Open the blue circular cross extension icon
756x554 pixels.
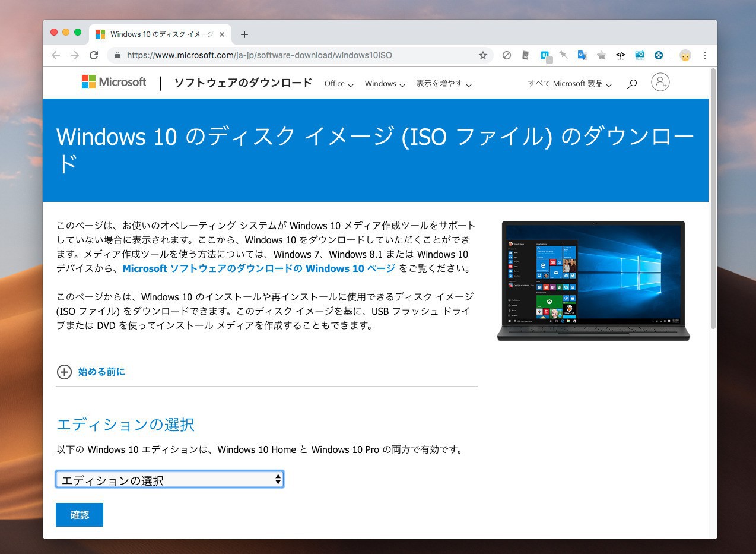pos(659,55)
